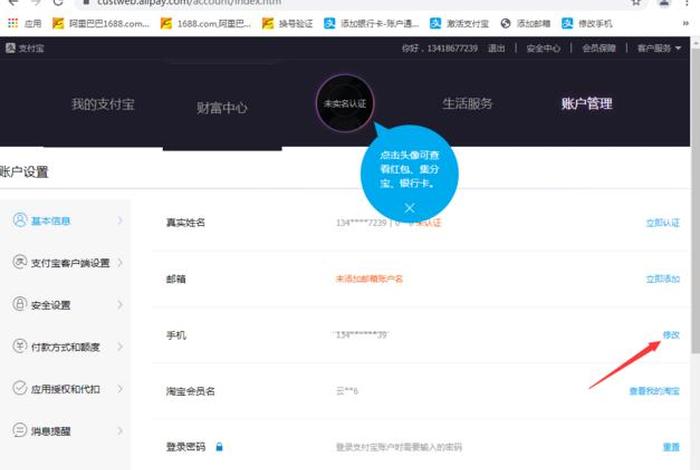This screenshot has height=470, width=700.
Task: Open 会员保障 from the top header
Action: [x=599, y=48]
